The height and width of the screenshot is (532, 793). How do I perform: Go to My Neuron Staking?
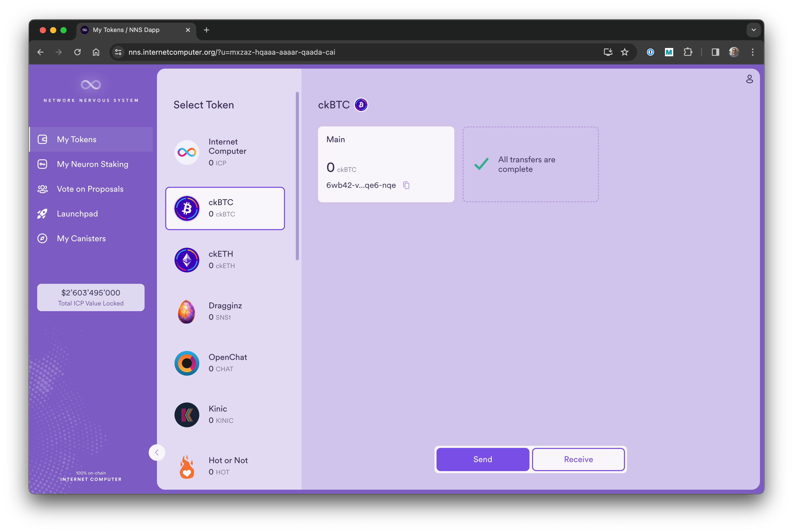tap(92, 164)
